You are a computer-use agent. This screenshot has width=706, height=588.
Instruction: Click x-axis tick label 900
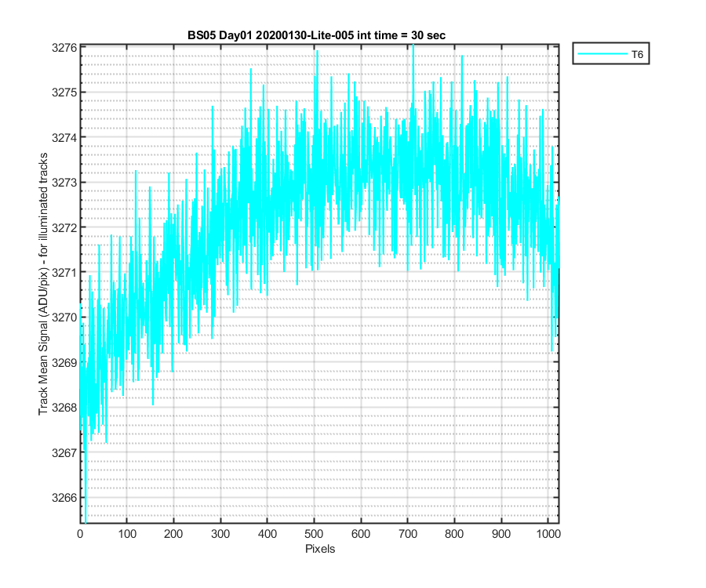tap(500, 534)
